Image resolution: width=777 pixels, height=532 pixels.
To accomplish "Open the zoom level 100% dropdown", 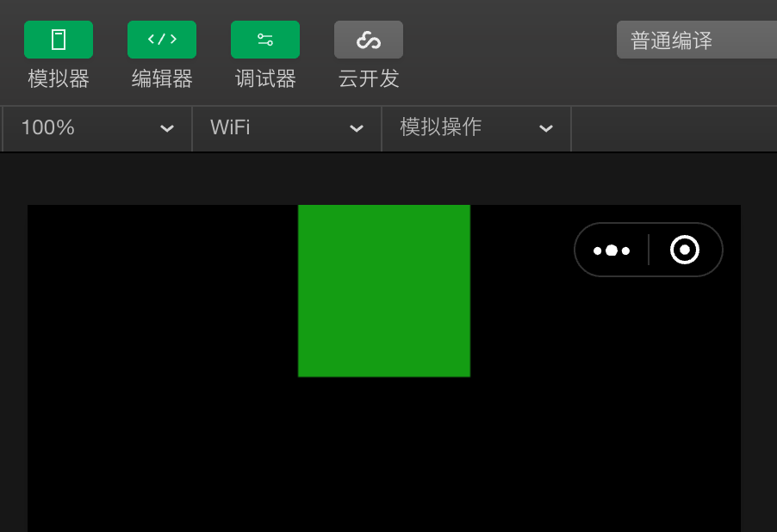I will pyautogui.click(x=95, y=128).
